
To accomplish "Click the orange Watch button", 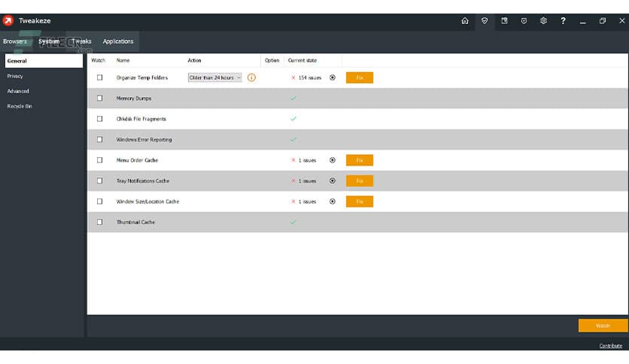I will pos(603,326).
